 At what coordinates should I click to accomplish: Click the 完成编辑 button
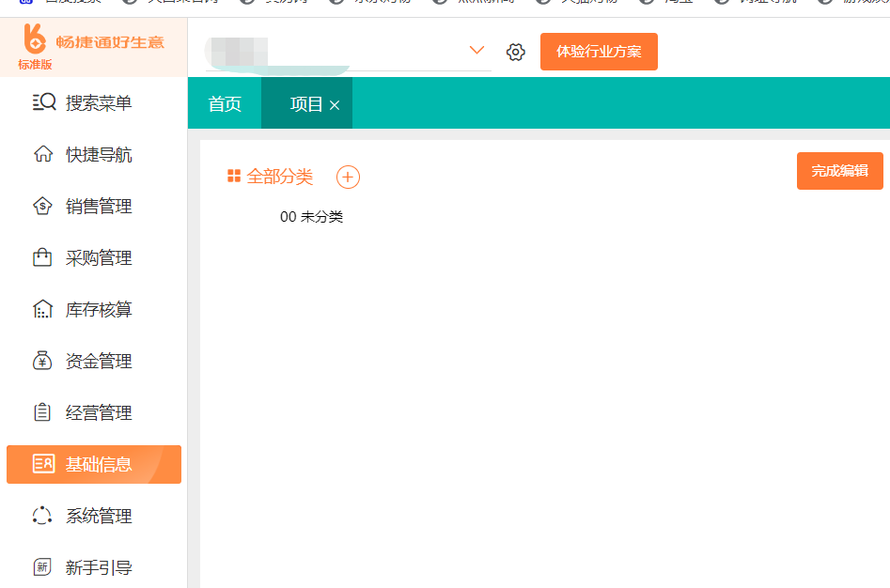click(839, 171)
